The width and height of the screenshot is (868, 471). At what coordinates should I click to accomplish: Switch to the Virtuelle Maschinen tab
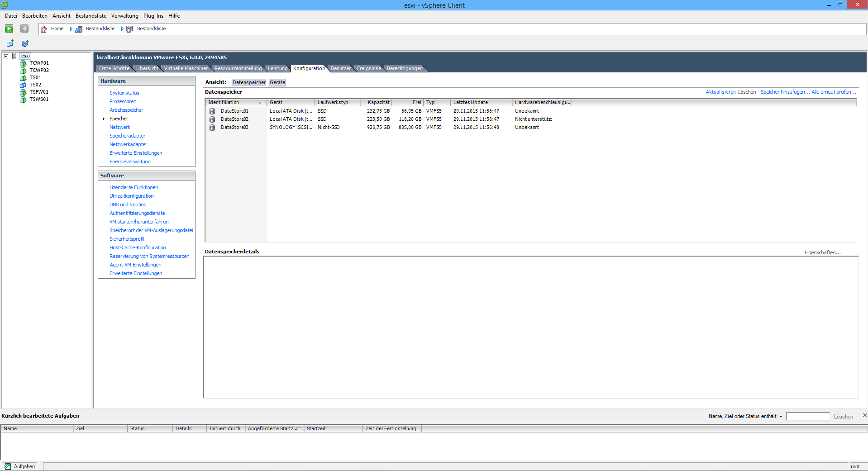click(186, 68)
